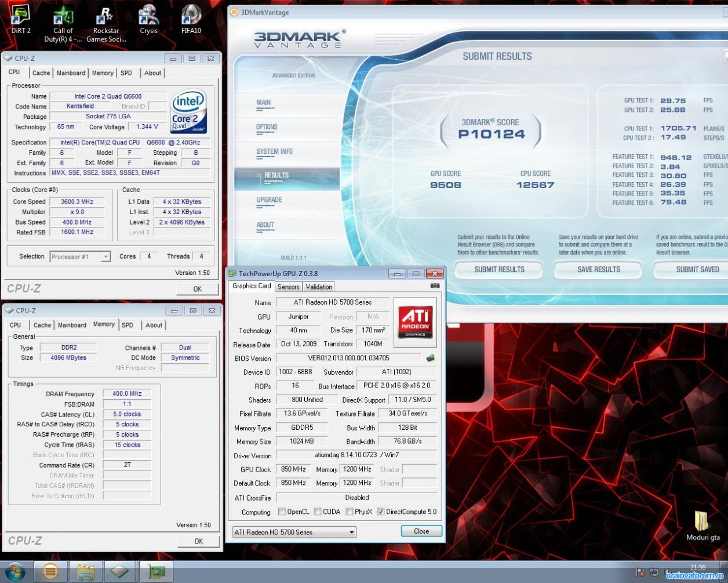Select the Memory tab in the CPU-Z processor window
This screenshot has height=583, width=728.
coord(103,73)
